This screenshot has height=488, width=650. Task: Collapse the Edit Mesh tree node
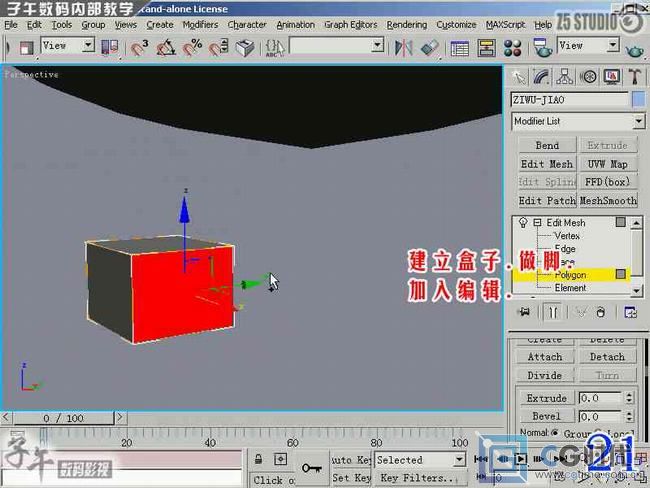coord(537,223)
